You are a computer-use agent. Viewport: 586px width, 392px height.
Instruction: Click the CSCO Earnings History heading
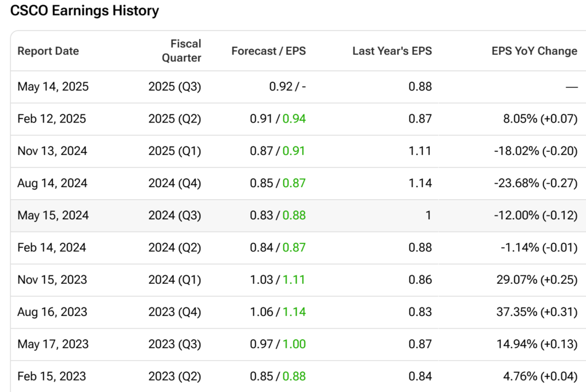(x=85, y=11)
